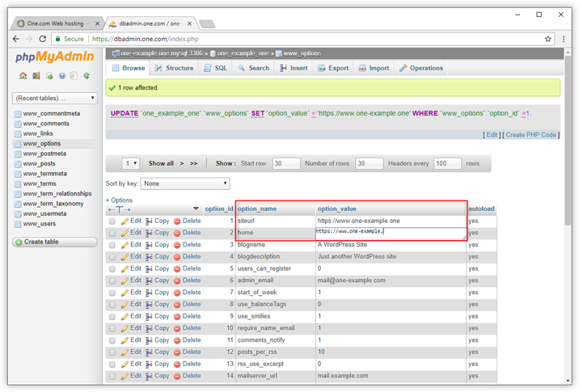
Task: Check the require_name_email row checkbox
Action: click(x=112, y=328)
